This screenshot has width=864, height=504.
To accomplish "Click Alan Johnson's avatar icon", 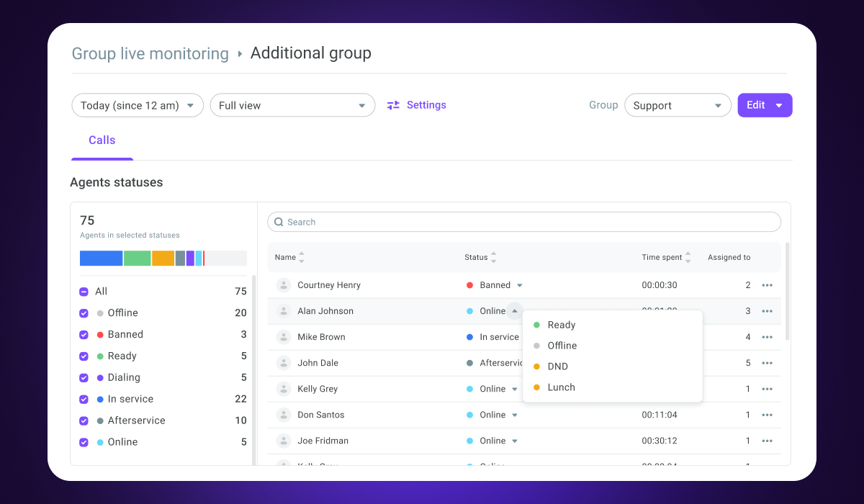I will coord(284,311).
